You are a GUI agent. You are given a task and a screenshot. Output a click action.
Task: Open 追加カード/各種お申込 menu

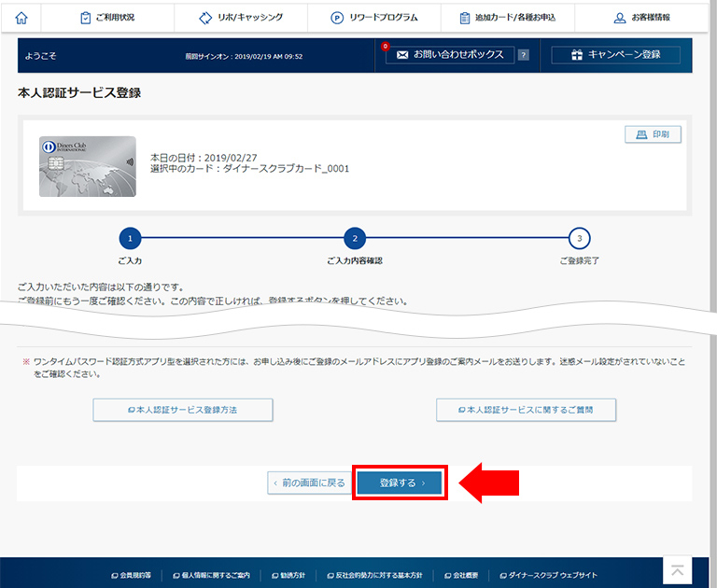[508, 18]
